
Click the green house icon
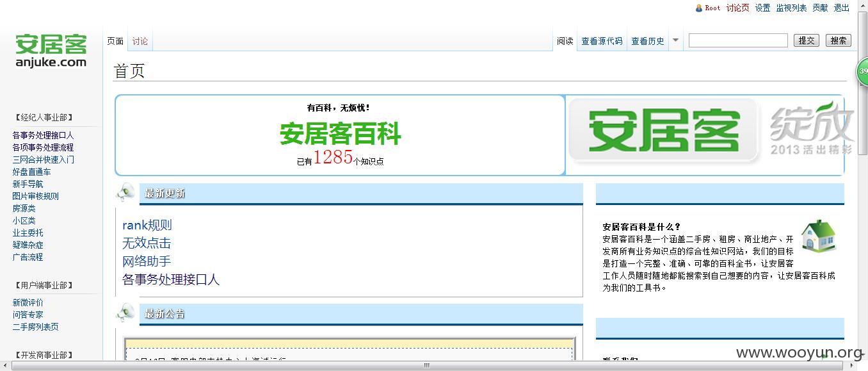[x=819, y=236]
